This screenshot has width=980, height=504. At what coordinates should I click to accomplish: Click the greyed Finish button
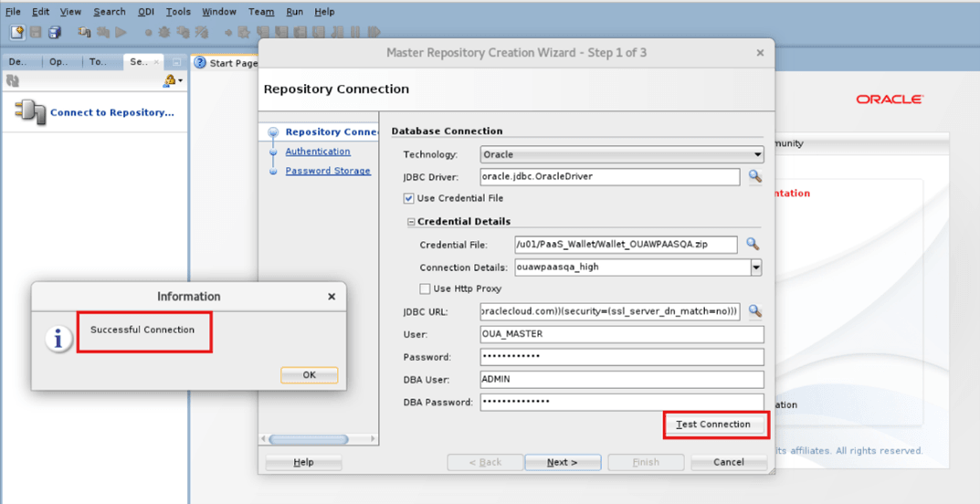646,462
